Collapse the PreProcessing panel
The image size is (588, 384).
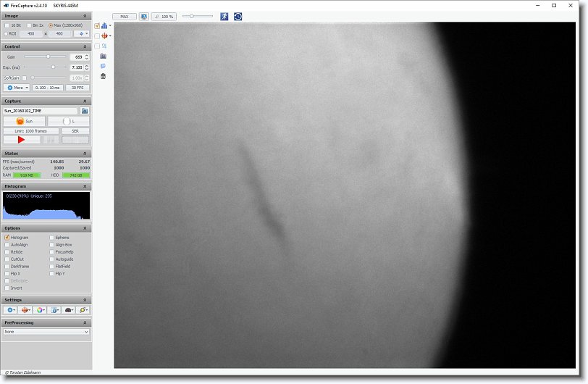click(x=85, y=323)
